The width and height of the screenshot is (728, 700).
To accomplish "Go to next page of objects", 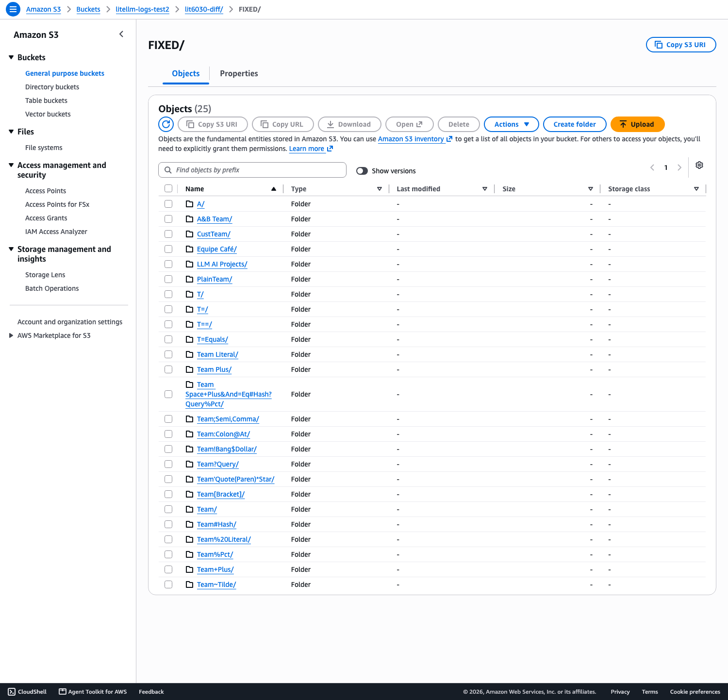I will coord(679,167).
